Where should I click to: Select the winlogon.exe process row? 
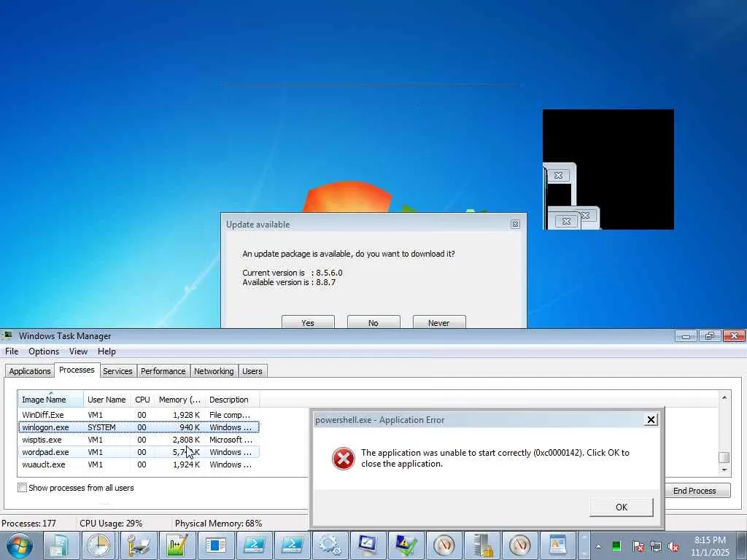point(139,427)
